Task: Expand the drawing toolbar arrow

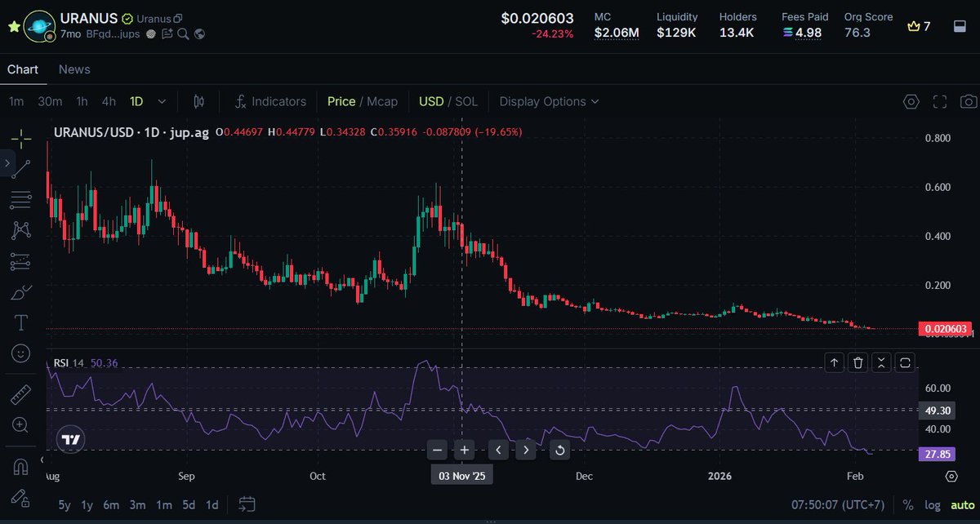Action: tap(7, 164)
